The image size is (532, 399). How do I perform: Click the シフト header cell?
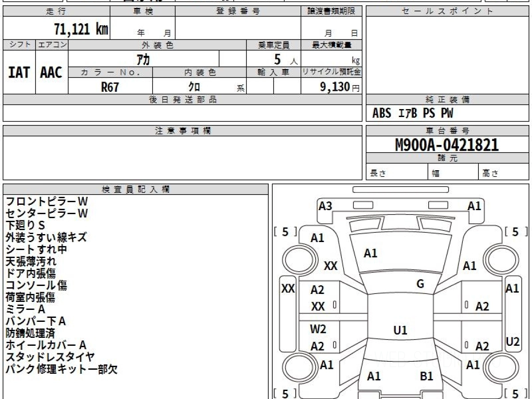click(x=19, y=45)
